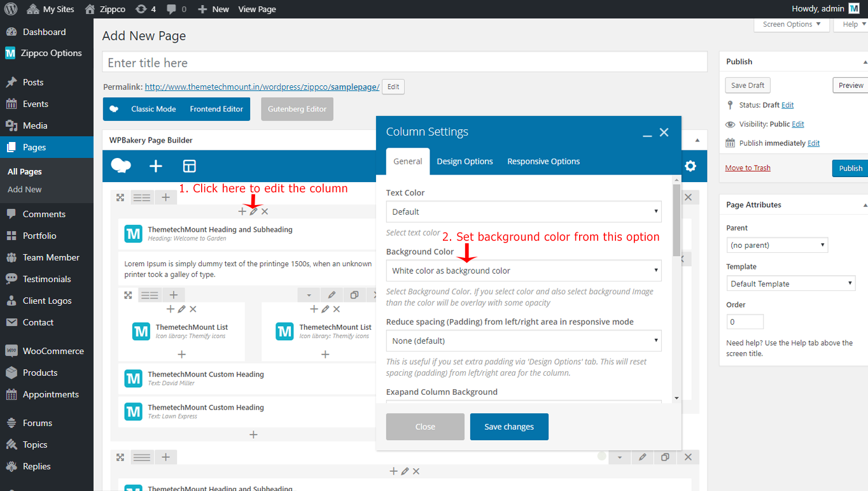
Task: Click the Gutenberg Editor button
Action: pyautogui.click(x=297, y=109)
